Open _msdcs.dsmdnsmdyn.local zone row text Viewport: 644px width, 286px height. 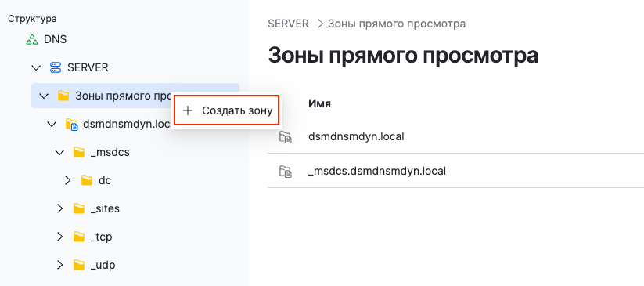[x=377, y=171]
